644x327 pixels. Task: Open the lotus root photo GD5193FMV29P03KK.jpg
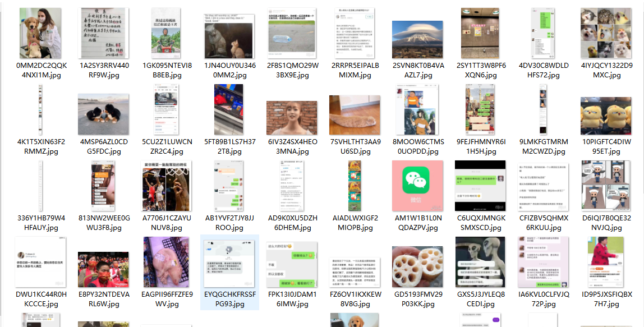click(x=418, y=266)
